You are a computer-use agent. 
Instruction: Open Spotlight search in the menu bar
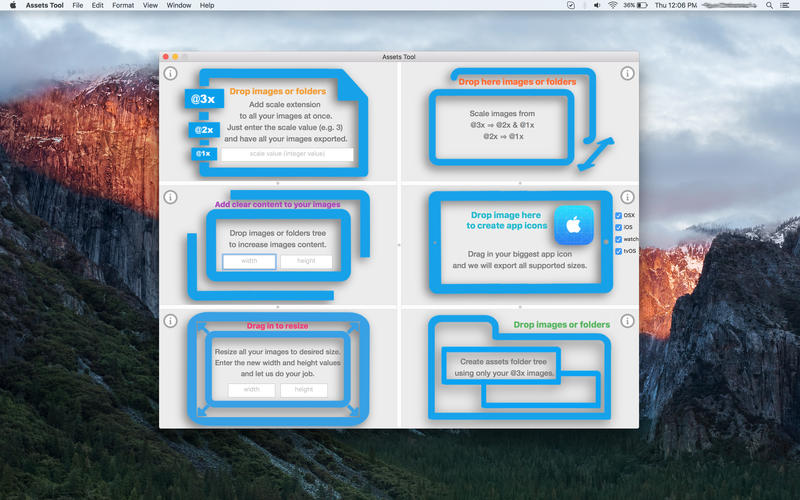[x=769, y=5]
